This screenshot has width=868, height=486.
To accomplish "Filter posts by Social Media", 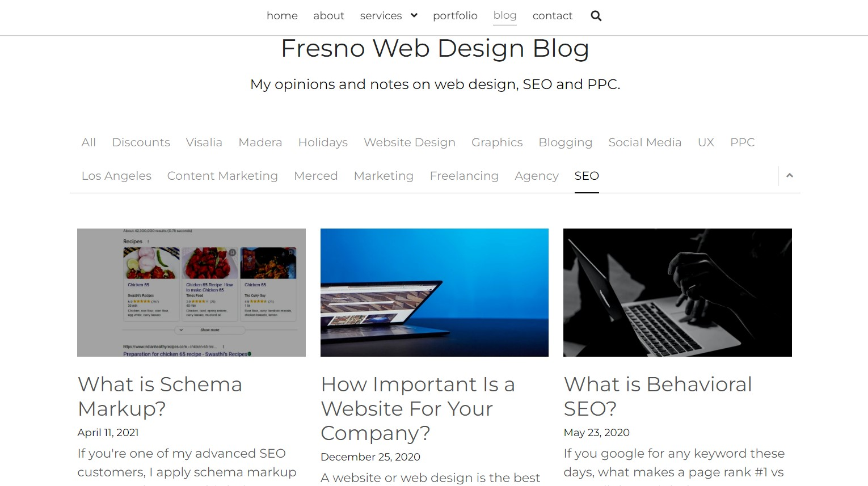I will pyautogui.click(x=644, y=142).
